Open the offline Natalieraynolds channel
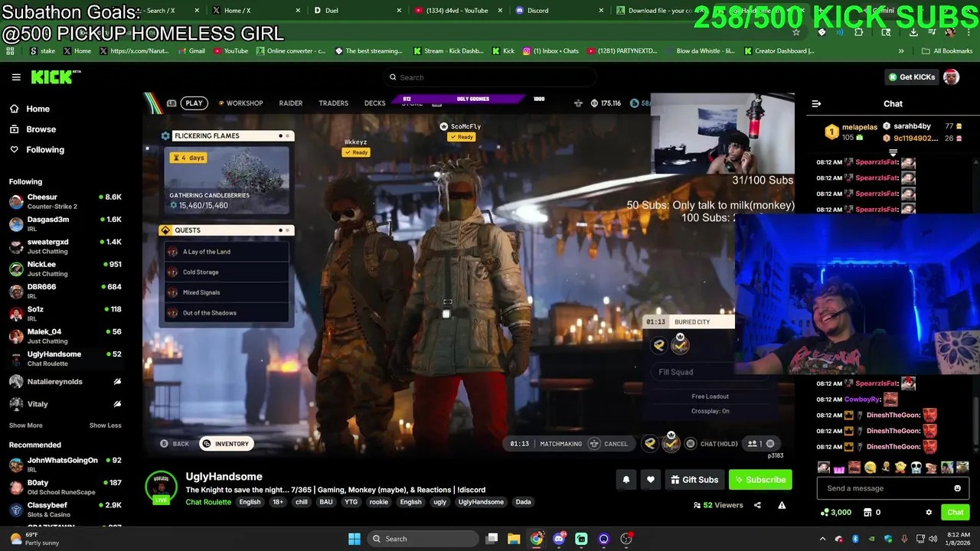This screenshot has height=551, width=980. tap(65, 381)
